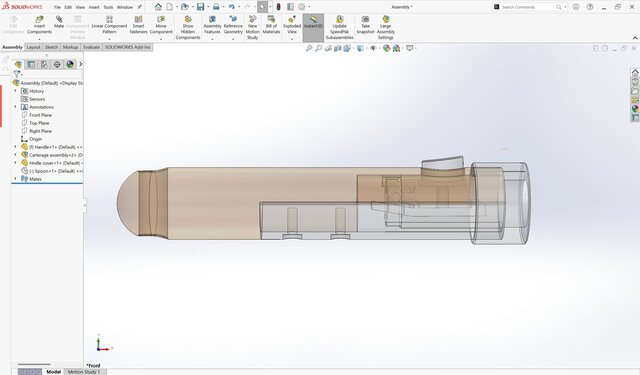Select the Model tab at bottom
The image size is (640, 375).
click(53, 372)
